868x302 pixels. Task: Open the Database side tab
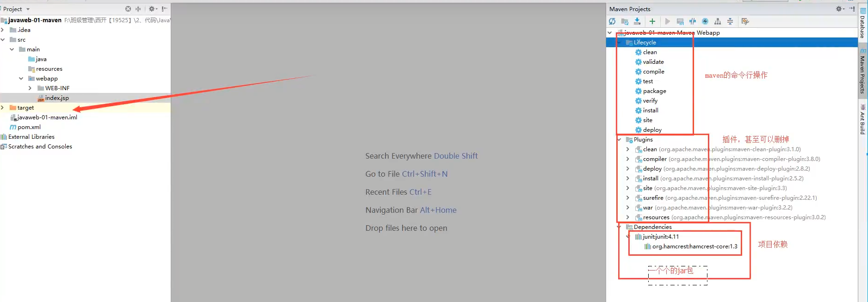click(863, 23)
